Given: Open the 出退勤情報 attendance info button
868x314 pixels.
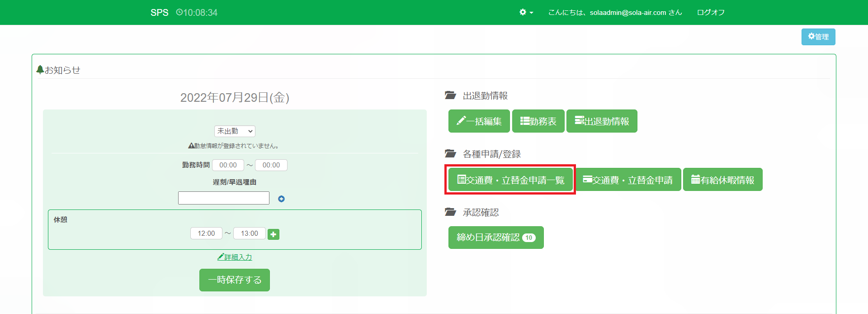Looking at the screenshot, I should 602,121.
